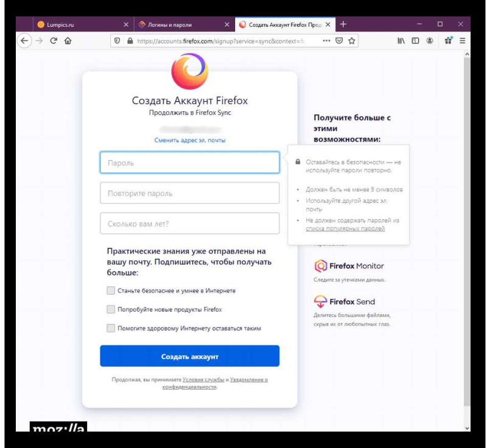Reload the current page
Image resolution: width=487 pixels, height=448 pixels.
point(54,41)
